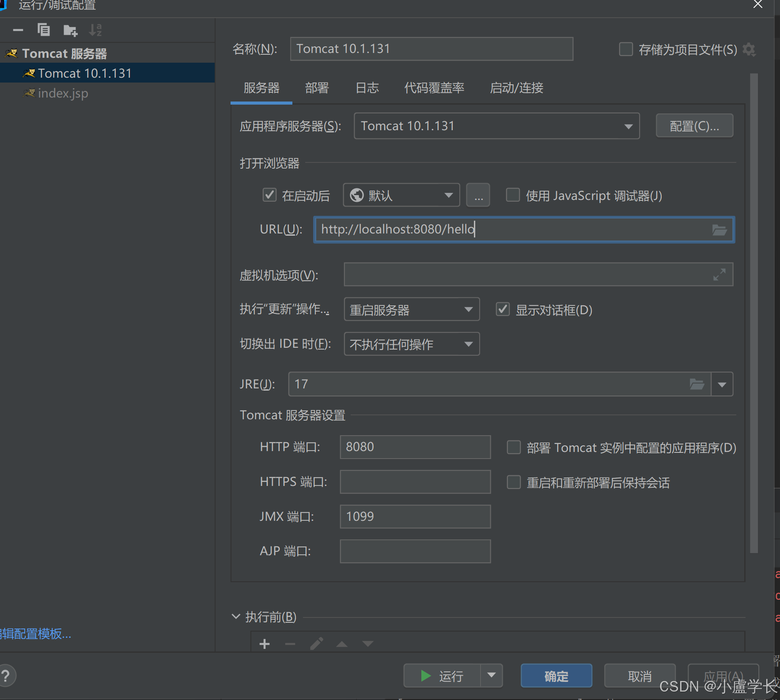Click the 虚拟机选项 input field
This screenshot has height=700, width=780.
[538, 275]
